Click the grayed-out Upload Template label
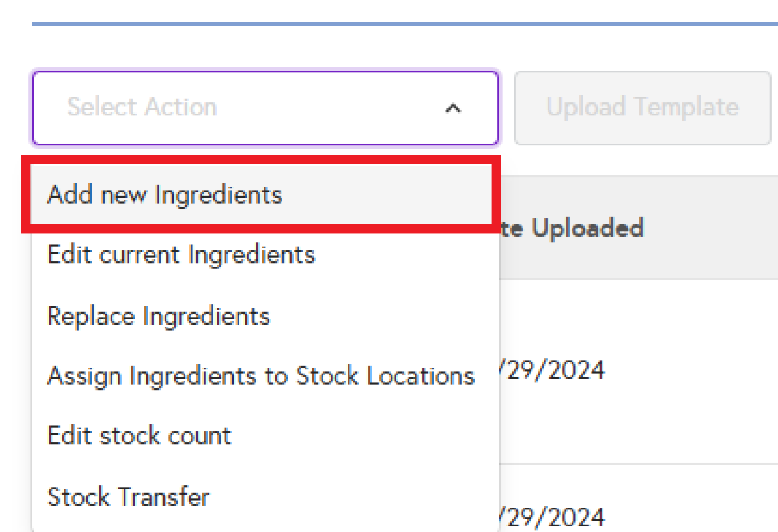Screen dimensions: 778x532 [x=642, y=107]
